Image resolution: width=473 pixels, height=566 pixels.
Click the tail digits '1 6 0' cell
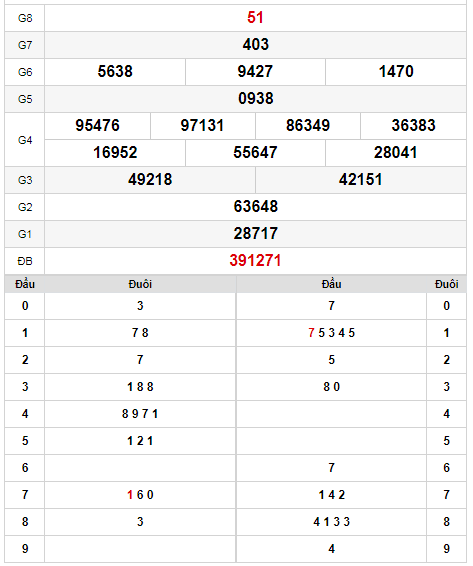coord(140,495)
